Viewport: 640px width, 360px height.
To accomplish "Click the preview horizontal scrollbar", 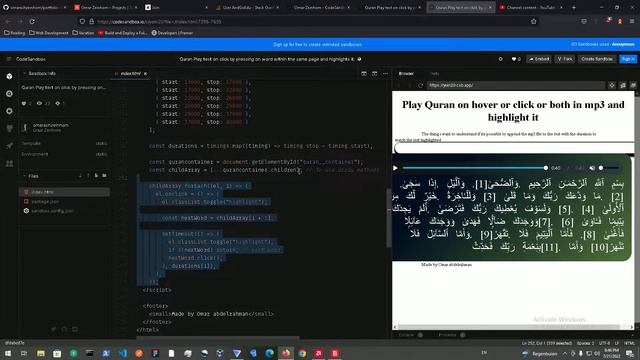I will click(x=509, y=327).
